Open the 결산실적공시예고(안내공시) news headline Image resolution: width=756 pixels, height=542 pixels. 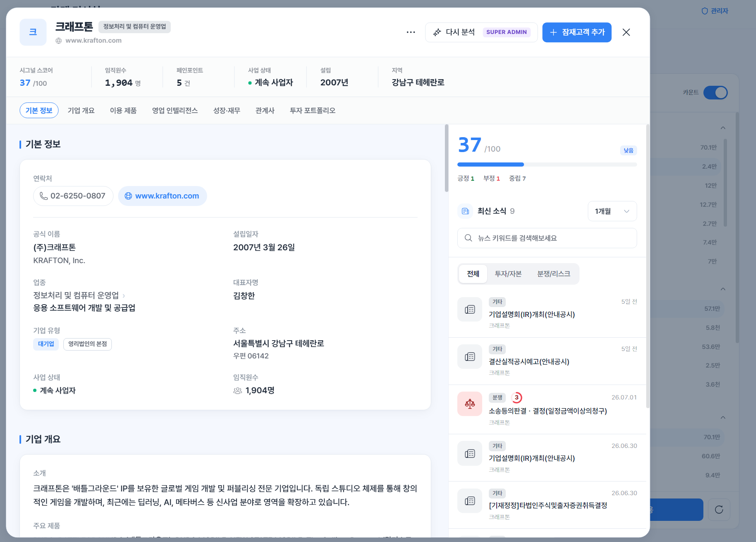click(x=529, y=362)
